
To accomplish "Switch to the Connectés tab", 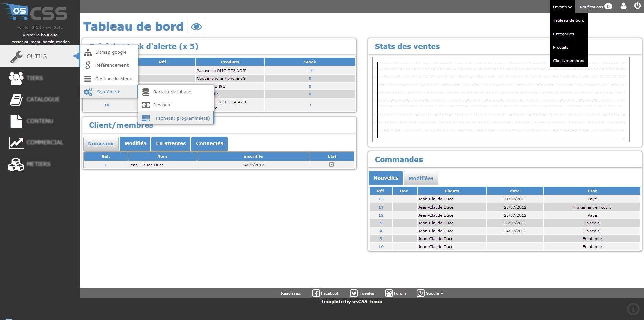I will click(209, 143).
